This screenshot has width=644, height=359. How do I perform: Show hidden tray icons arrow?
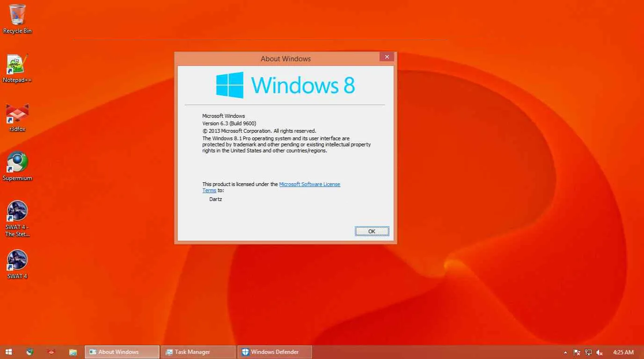(565, 352)
